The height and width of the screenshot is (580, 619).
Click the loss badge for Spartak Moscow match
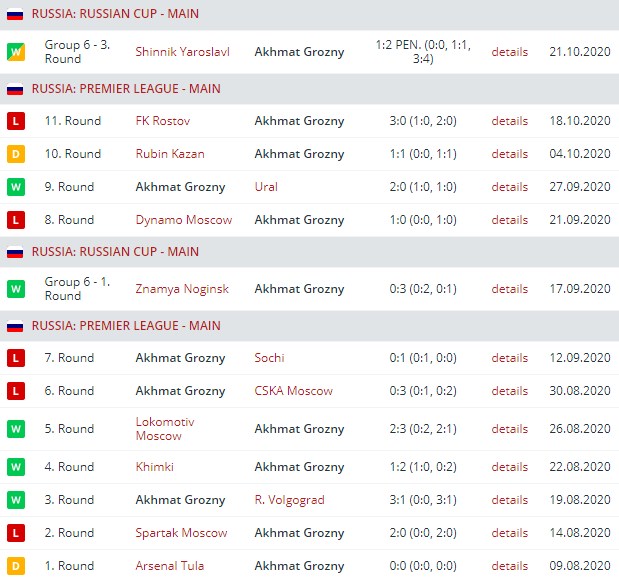coord(16,533)
